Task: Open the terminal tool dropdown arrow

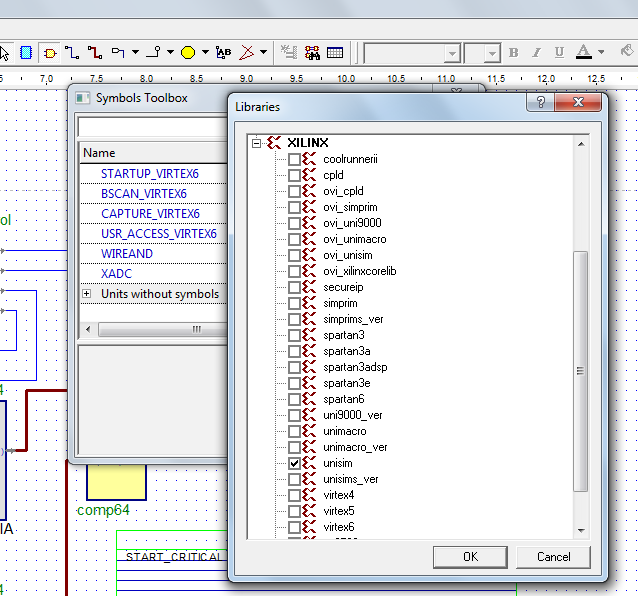Action: coord(135,52)
